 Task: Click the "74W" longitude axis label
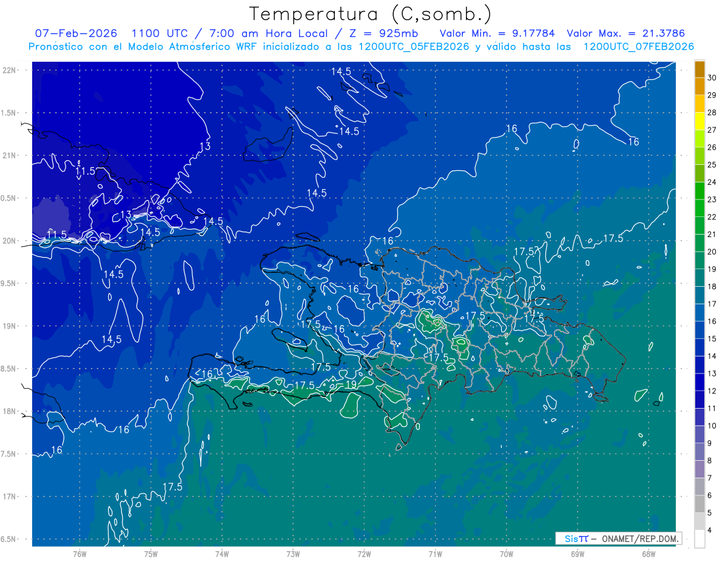(x=221, y=554)
